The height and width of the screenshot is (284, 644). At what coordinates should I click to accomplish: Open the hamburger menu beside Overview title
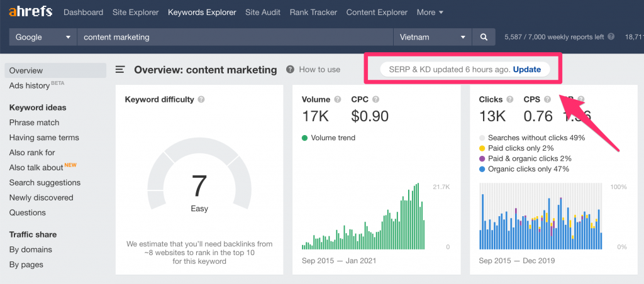120,69
